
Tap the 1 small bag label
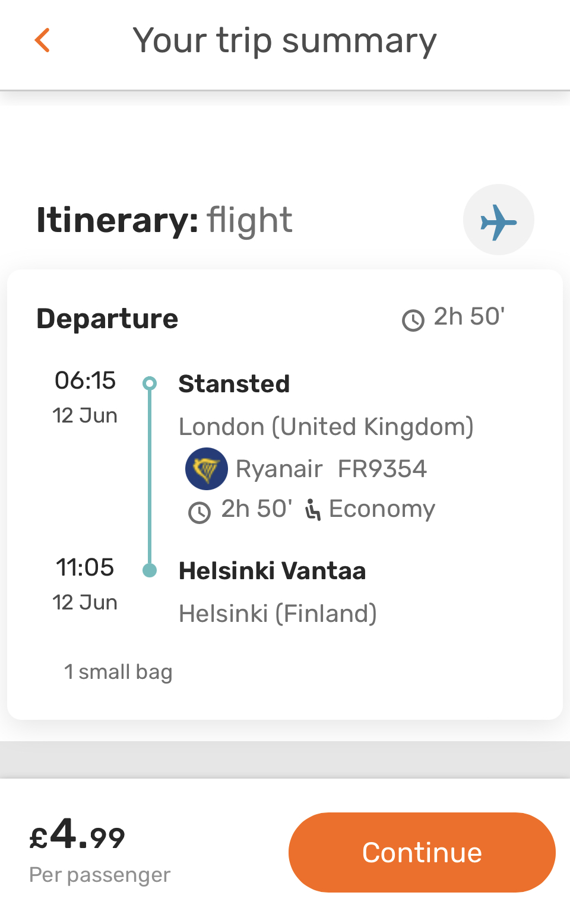[x=118, y=672]
